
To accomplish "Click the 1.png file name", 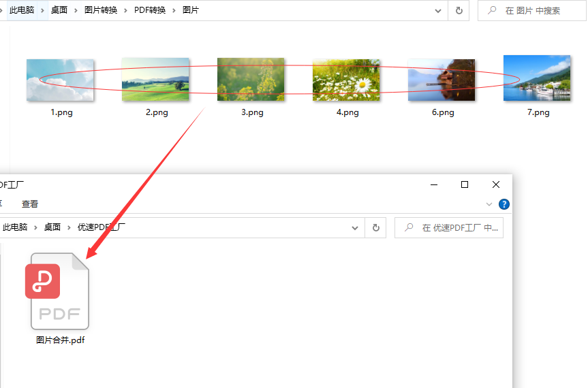I will [x=61, y=112].
